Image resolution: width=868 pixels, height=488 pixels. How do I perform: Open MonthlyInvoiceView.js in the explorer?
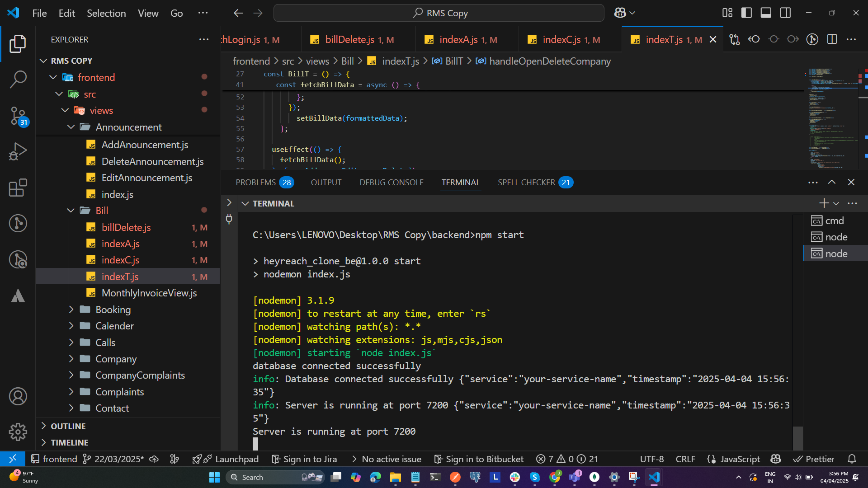point(149,293)
